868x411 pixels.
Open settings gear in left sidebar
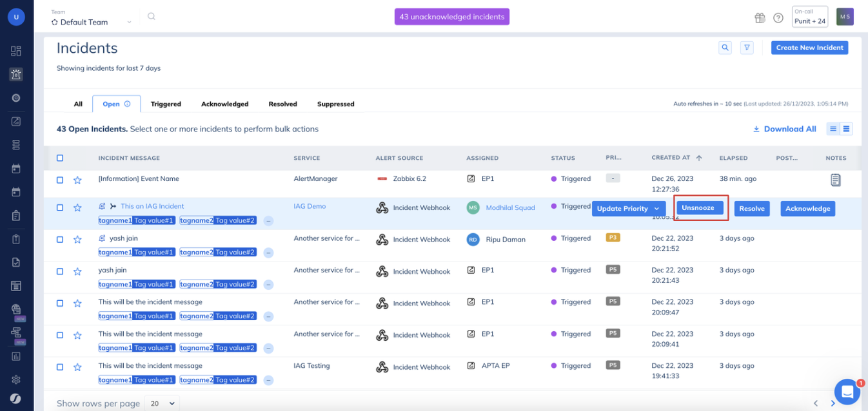(x=16, y=380)
